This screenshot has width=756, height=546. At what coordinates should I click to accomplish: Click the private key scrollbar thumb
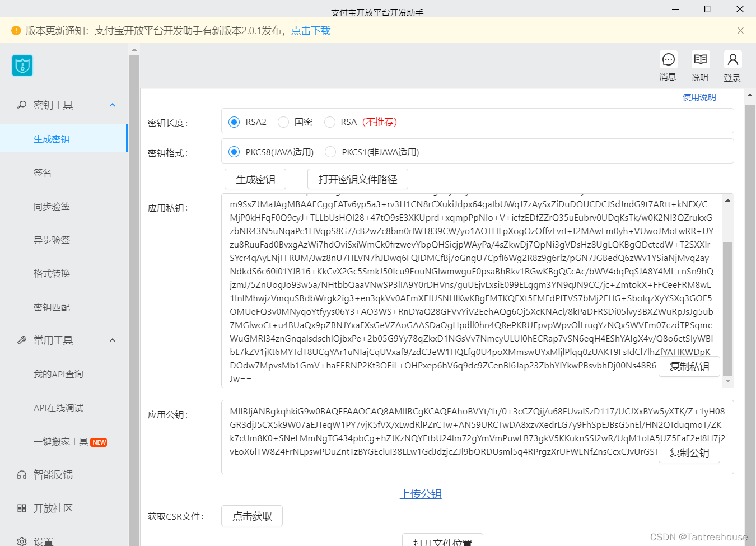point(727,309)
